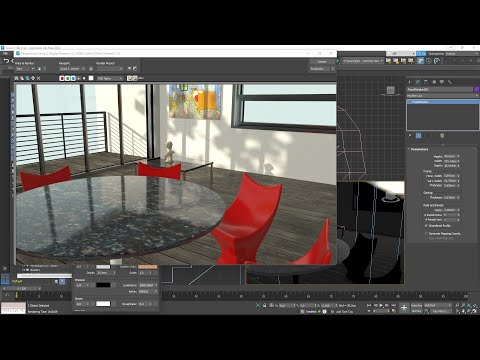Screen dimensions: 480x360
Task: Play the animation
Action: point(381,305)
